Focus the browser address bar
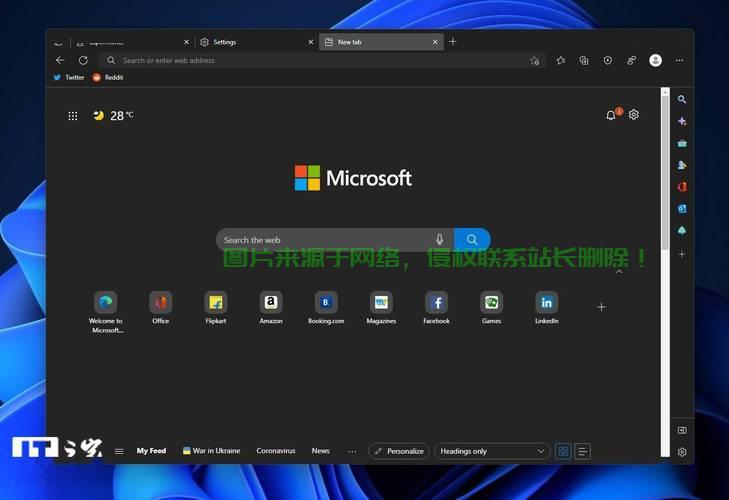Viewport: 729px width, 500px height. pos(323,60)
